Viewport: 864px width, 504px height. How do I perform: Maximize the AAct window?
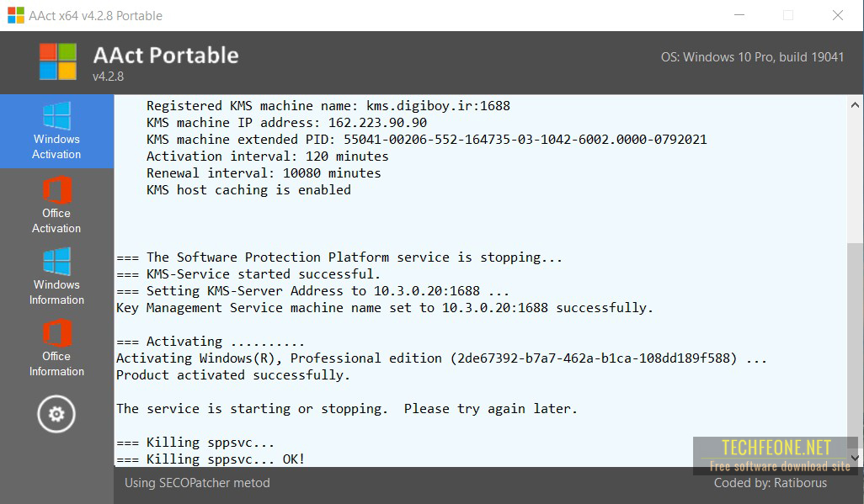tap(788, 15)
